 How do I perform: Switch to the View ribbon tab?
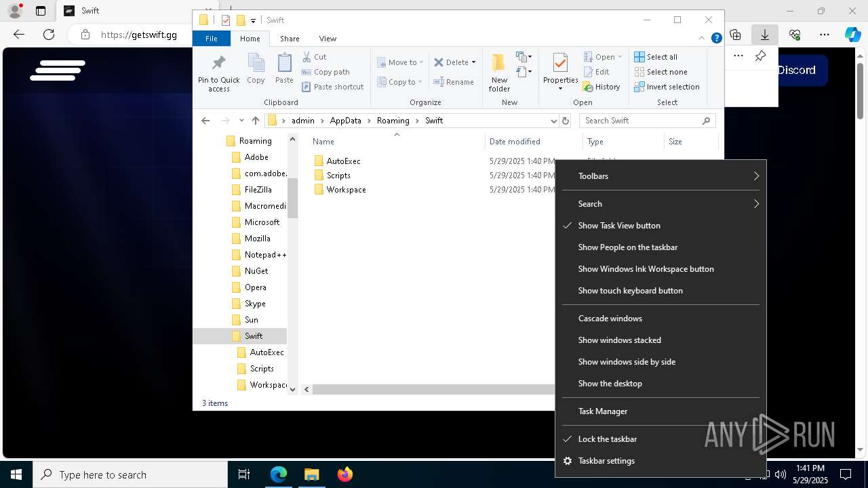328,39
